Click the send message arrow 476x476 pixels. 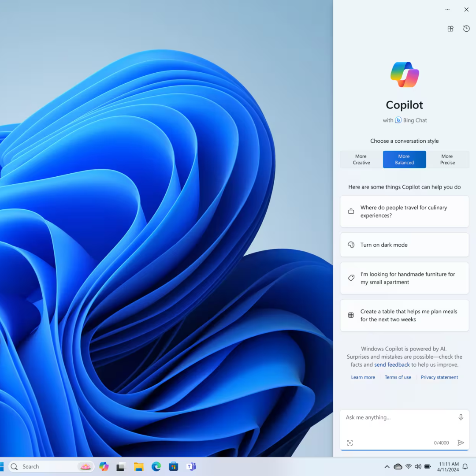click(461, 443)
